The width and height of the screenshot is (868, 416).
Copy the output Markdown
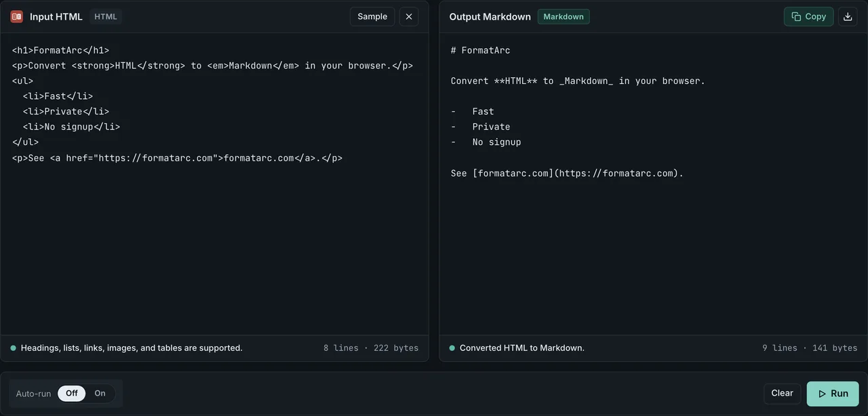808,16
